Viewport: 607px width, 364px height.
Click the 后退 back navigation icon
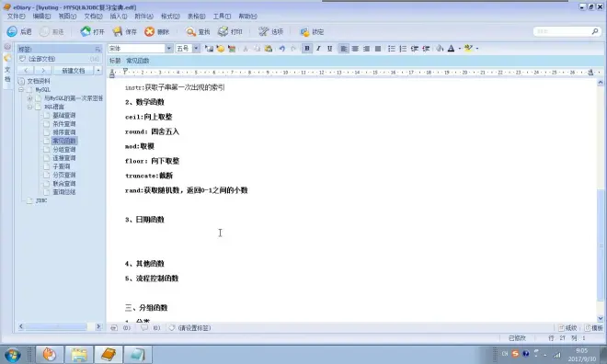tap(12, 31)
